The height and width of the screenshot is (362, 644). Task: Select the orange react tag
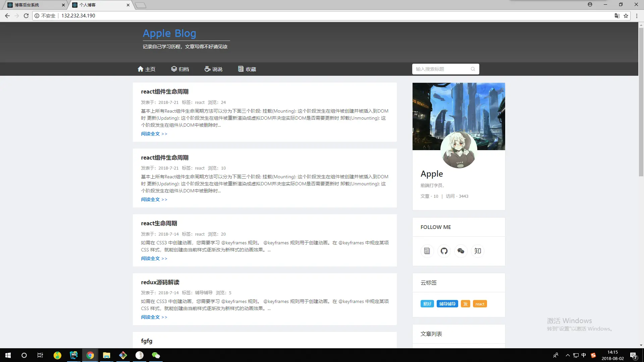[480, 304]
